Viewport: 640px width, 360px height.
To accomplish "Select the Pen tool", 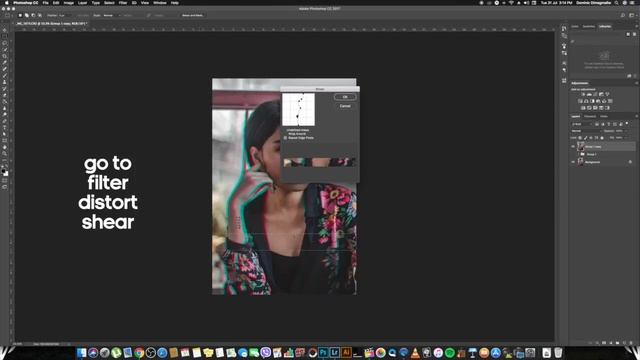I will 5,121.
